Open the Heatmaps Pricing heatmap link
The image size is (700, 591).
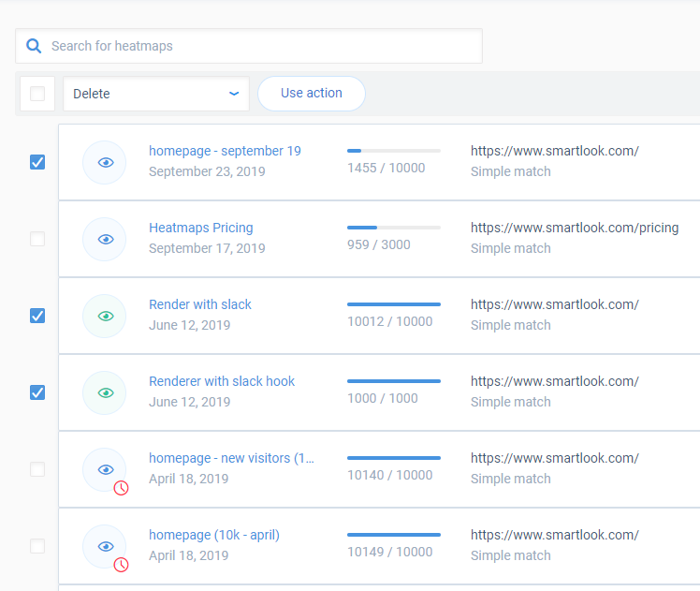click(201, 228)
